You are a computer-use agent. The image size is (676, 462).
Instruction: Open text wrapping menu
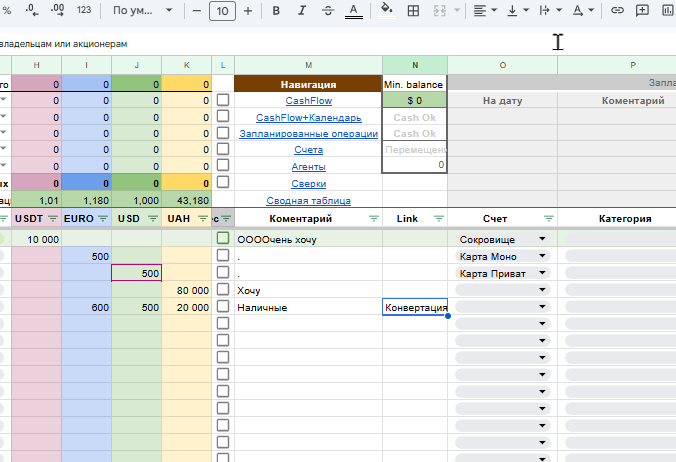pyautogui.click(x=551, y=10)
